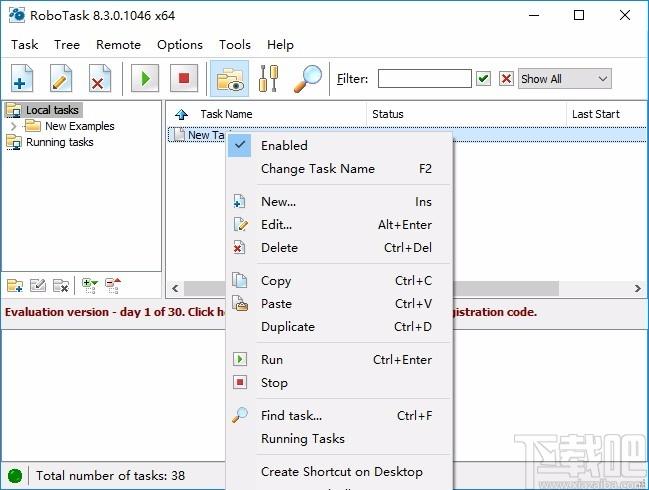The image size is (649, 490).
Task: Click the New Task row in list
Action: coord(407,135)
